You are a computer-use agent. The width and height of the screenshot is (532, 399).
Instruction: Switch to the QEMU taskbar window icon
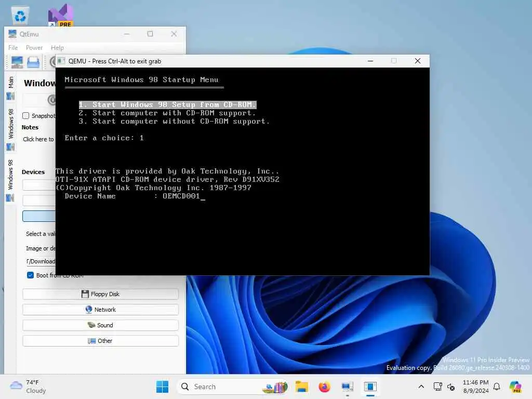(370, 387)
